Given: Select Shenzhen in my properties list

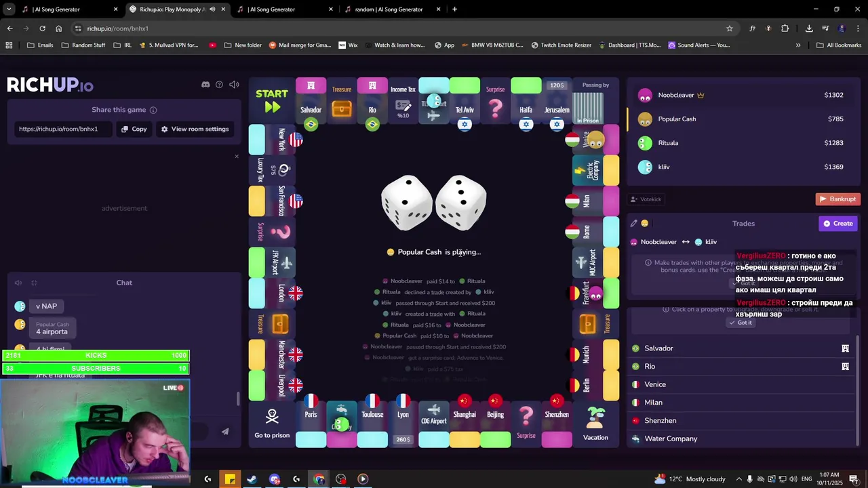Looking at the screenshot, I should click(x=741, y=420).
